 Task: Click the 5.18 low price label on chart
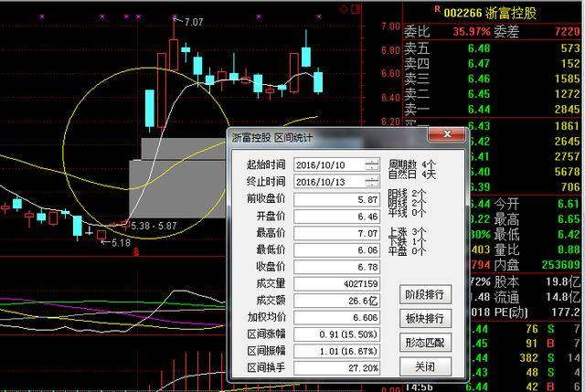click(x=121, y=243)
